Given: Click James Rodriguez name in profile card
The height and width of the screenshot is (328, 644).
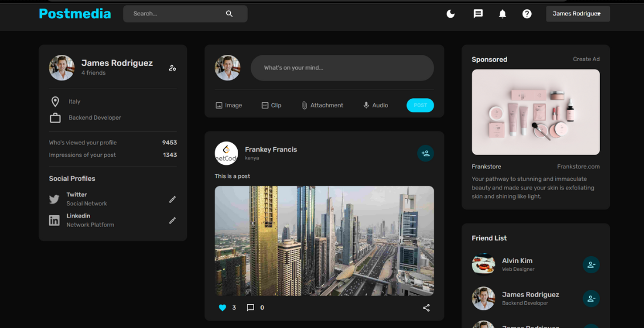Looking at the screenshot, I should tap(117, 63).
